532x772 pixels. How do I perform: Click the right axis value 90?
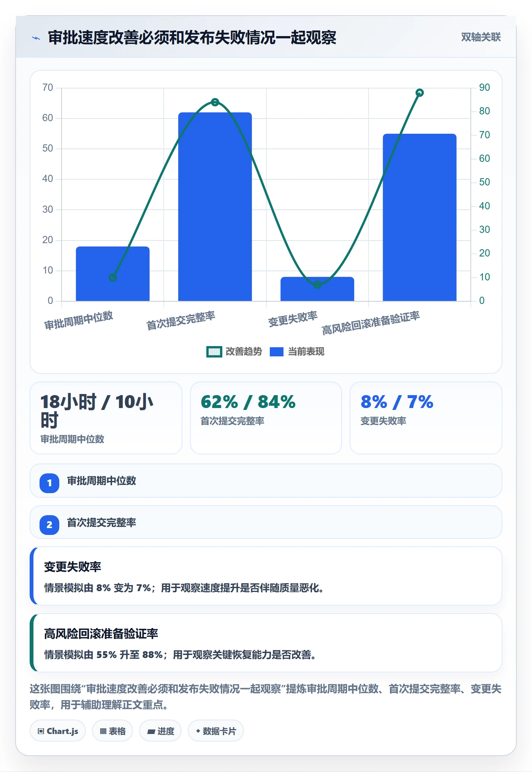(484, 88)
